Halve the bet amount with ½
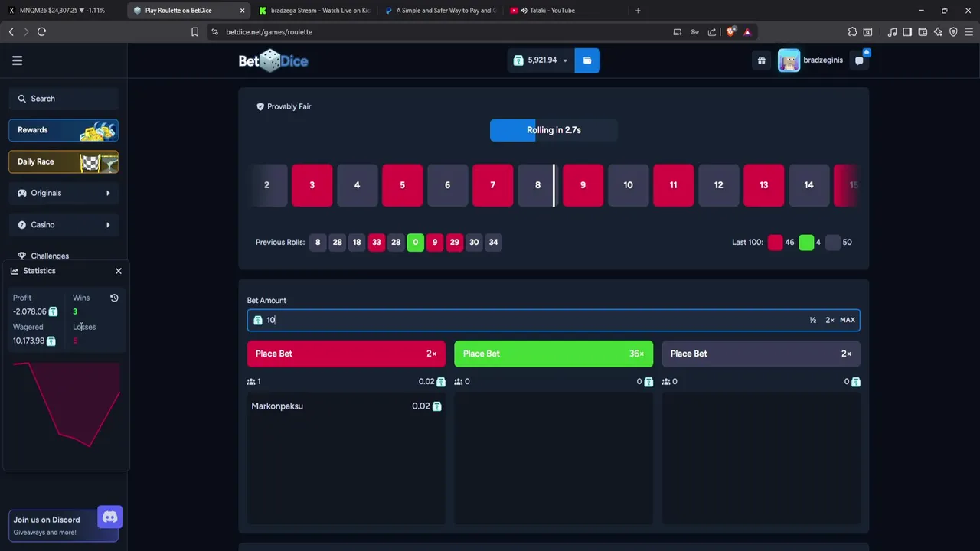Viewport: 980px width, 551px height. click(x=812, y=320)
